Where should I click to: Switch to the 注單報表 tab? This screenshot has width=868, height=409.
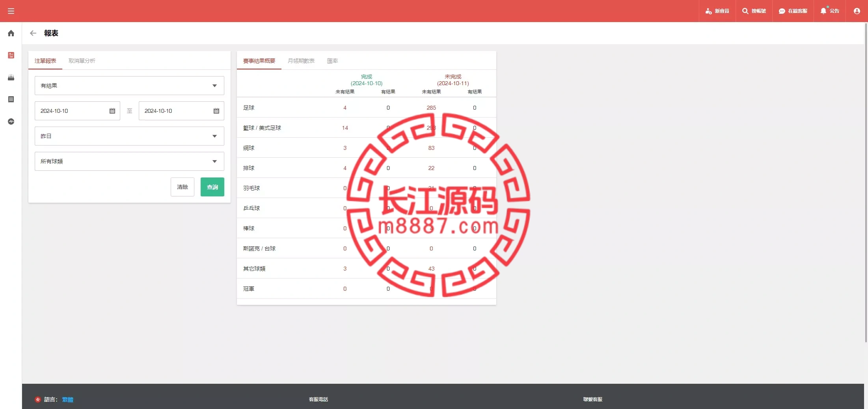click(x=45, y=61)
